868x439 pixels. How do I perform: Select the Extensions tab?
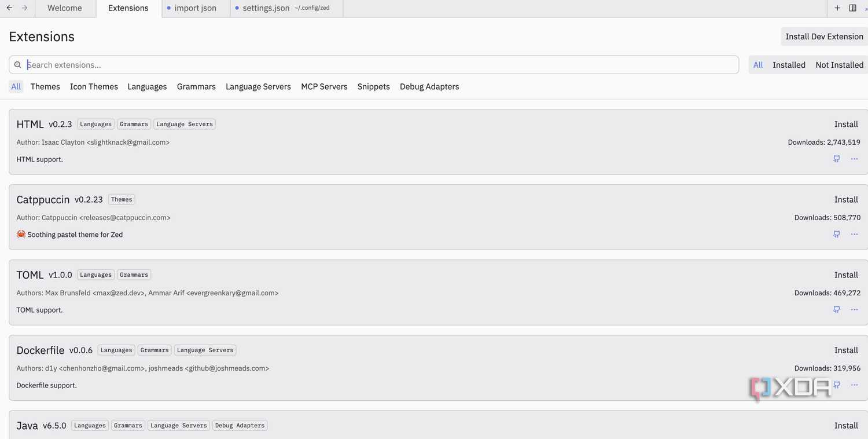point(128,8)
